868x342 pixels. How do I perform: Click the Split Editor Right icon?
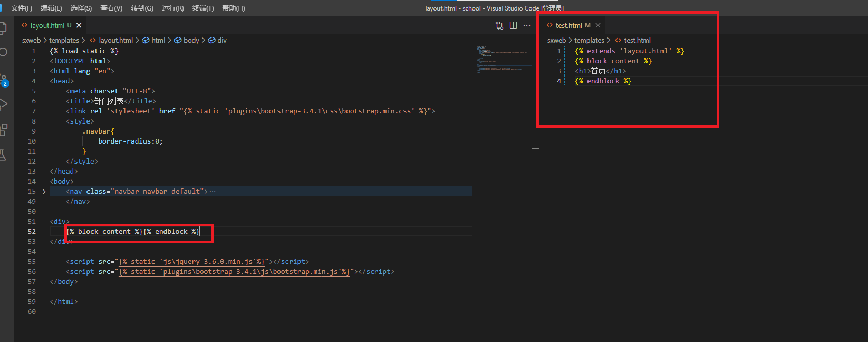point(513,25)
